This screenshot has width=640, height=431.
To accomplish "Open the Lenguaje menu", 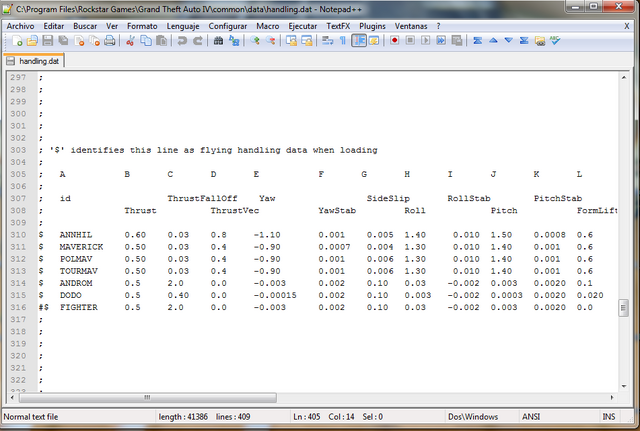I will (183, 26).
